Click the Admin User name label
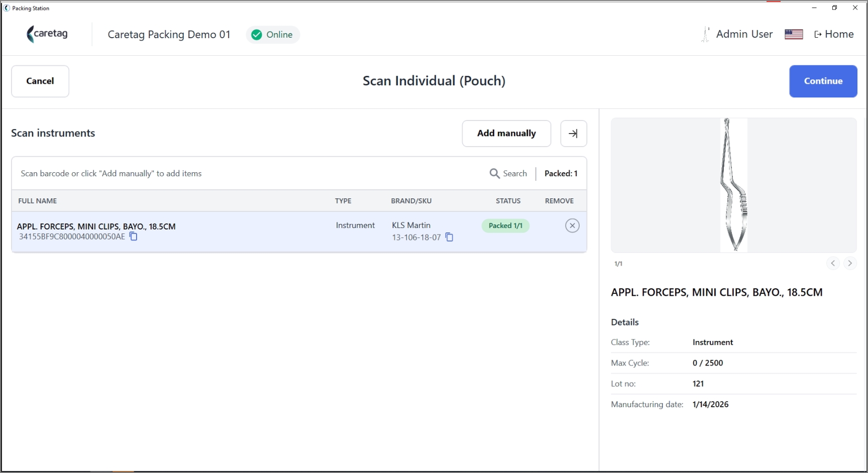Screen dimensions: 868x473 tap(744, 34)
